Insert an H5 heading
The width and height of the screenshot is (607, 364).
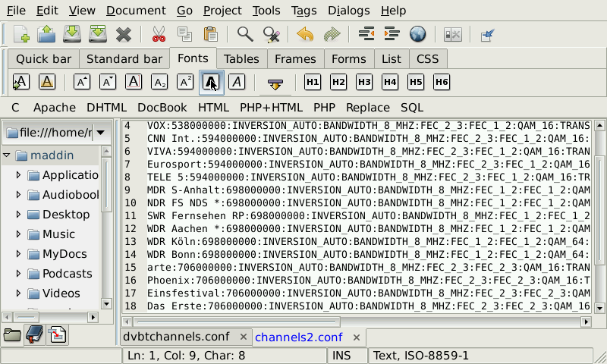click(416, 82)
